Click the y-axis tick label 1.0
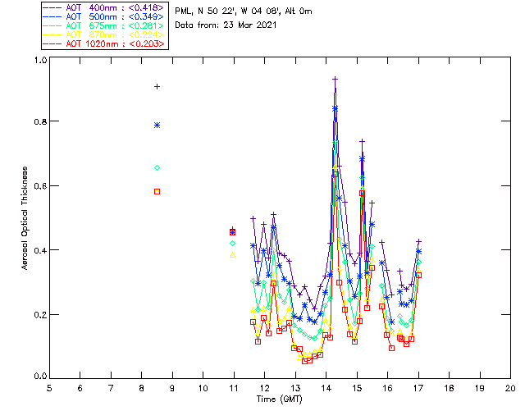The height and width of the screenshot is (420, 525). tap(40, 60)
